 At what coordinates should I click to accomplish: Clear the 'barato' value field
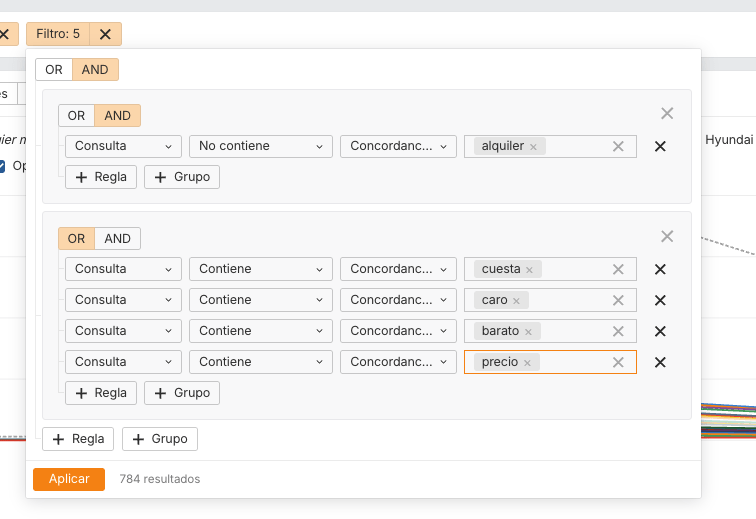tap(618, 331)
